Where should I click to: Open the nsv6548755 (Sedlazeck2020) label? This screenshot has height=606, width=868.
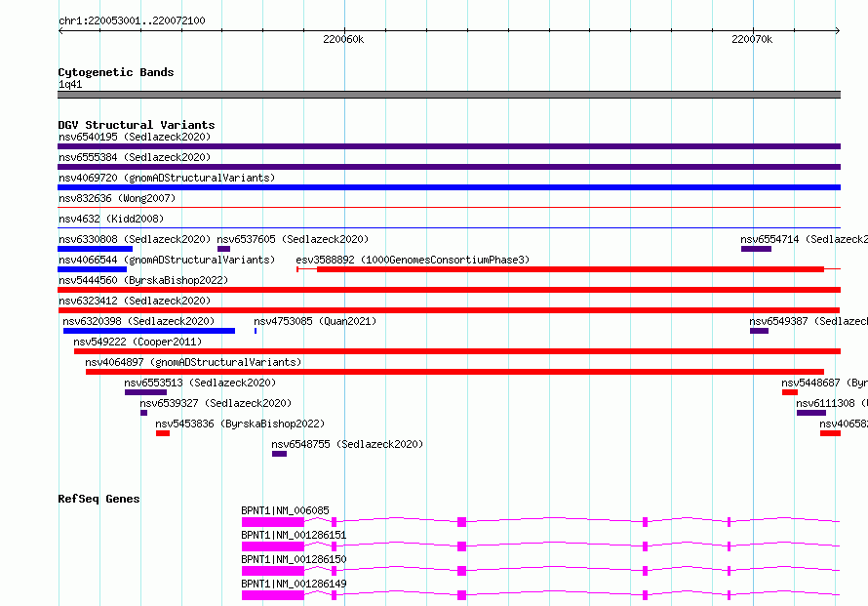(347, 444)
